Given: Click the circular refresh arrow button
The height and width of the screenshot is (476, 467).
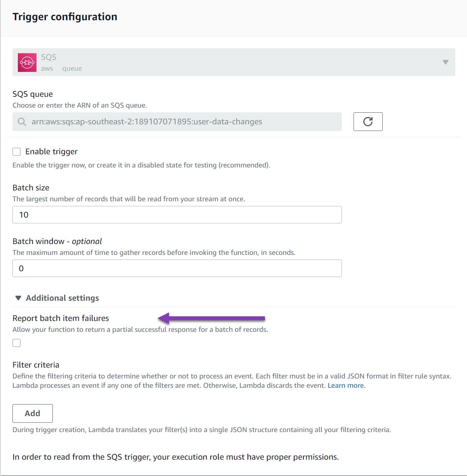Looking at the screenshot, I should pyautogui.click(x=368, y=121).
